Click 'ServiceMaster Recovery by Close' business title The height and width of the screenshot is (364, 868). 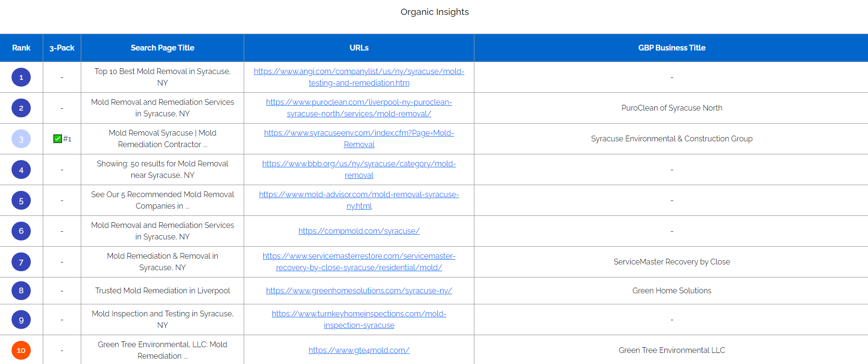click(671, 262)
